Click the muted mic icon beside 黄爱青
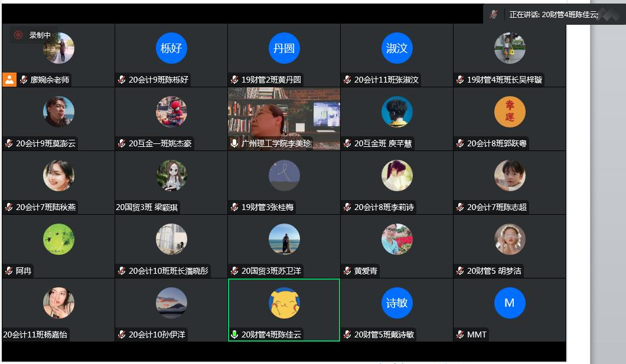This screenshot has height=364, width=626. 347,271
